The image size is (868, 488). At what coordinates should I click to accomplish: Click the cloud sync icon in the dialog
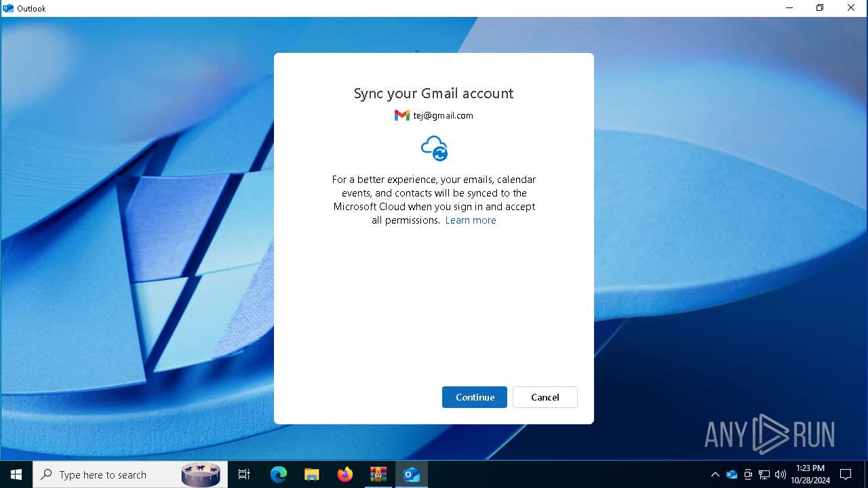[x=434, y=148]
